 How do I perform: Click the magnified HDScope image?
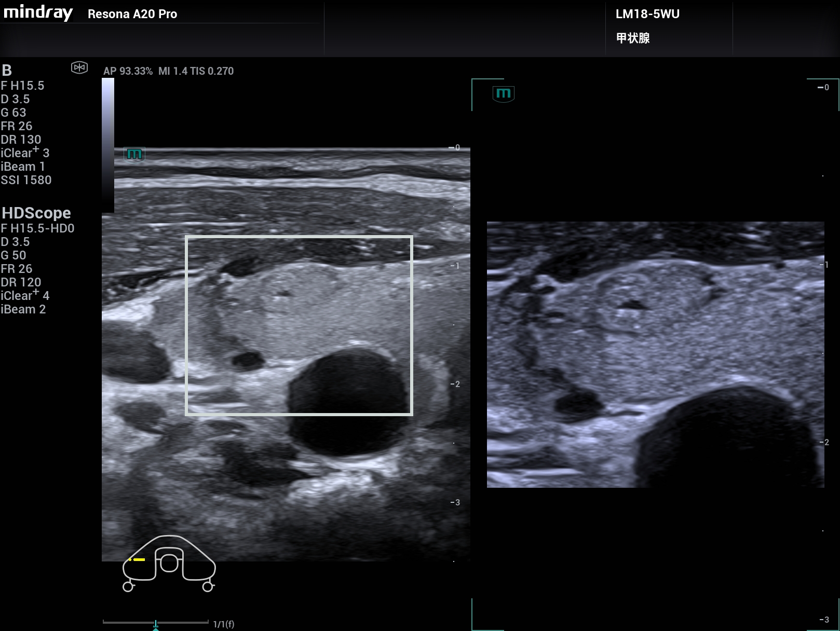[655, 354]
